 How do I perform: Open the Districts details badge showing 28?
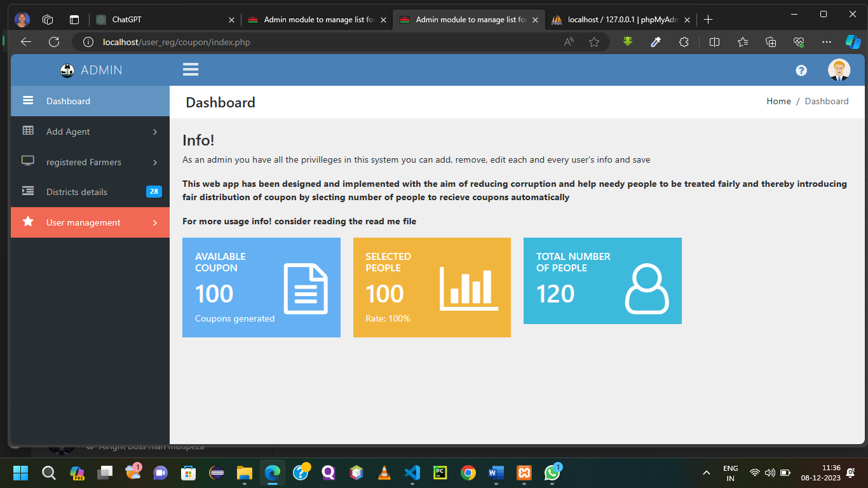pos(154,191)
